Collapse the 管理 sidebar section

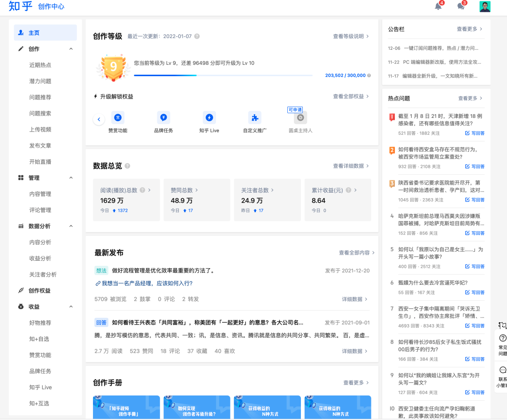pos(71,178)
